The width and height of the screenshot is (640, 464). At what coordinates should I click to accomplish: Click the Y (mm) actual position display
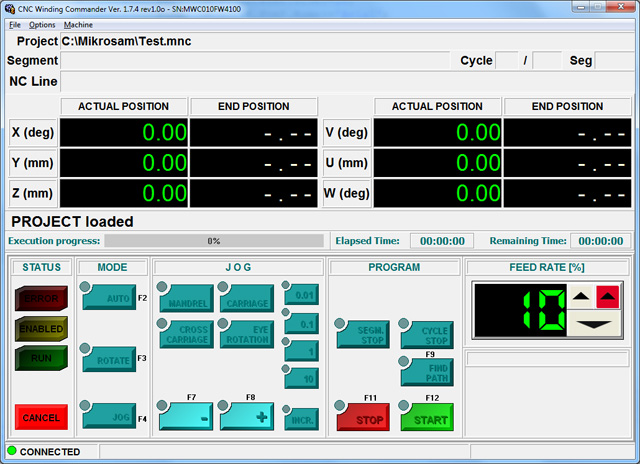pyautogui.click(x=124, y=163)
